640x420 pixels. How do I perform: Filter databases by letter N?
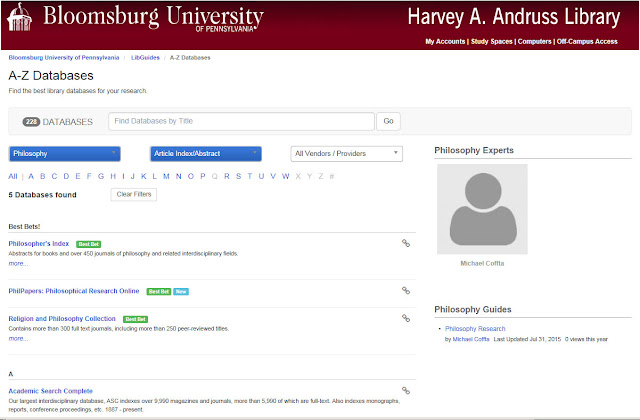[x=178, y=176]
